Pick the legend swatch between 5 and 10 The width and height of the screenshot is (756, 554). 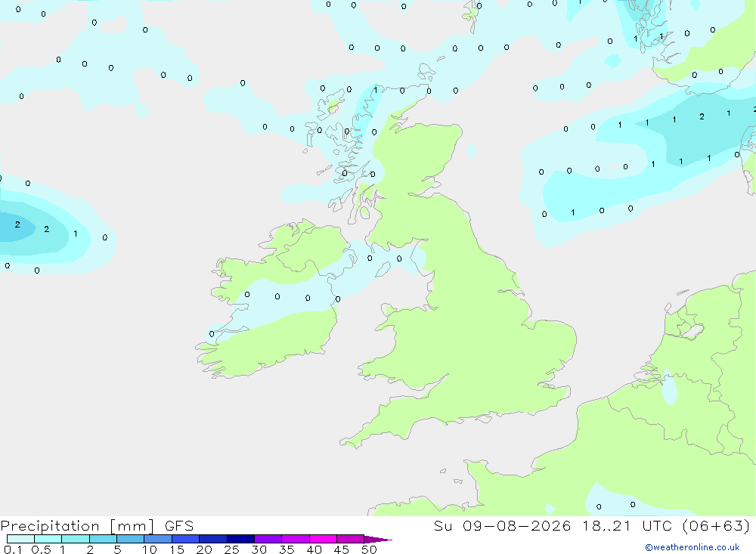pos(131,539)
